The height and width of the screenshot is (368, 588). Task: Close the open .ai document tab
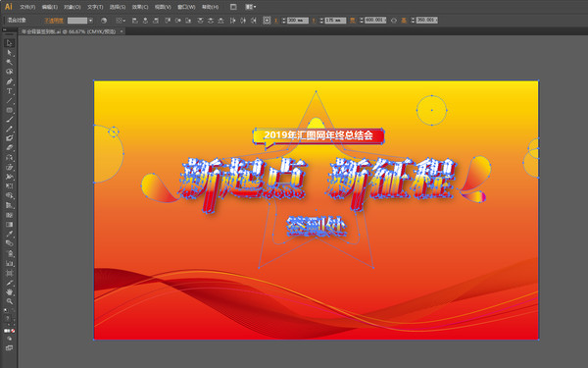(122, 31)
